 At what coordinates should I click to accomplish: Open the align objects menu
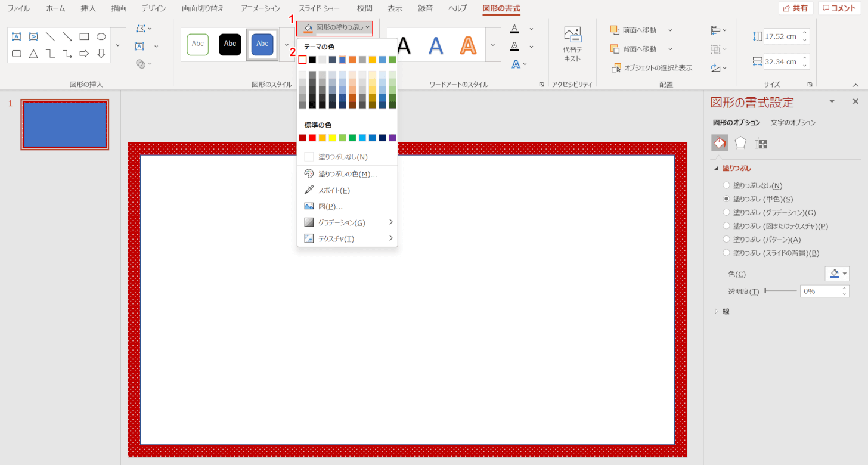[718, 29]
